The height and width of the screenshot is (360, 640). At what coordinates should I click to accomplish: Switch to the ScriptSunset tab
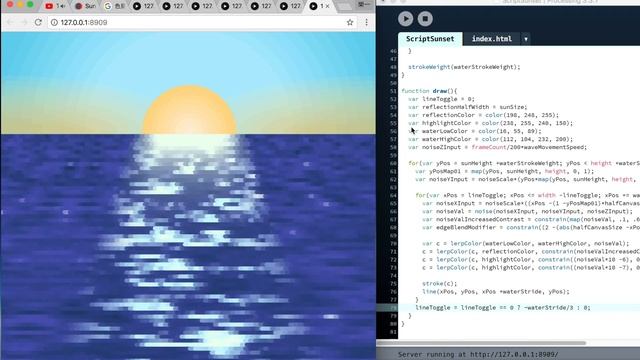pyautogui.click(x=430, y=39)
